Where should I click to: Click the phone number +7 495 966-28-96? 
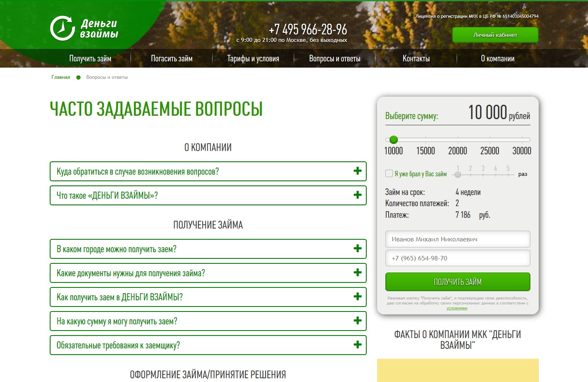tap(308, 29)
